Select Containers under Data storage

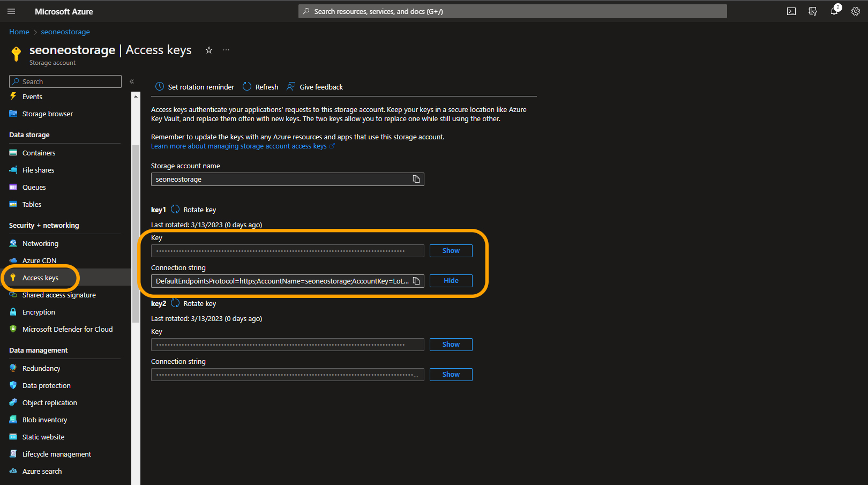[x=39, y=153]
